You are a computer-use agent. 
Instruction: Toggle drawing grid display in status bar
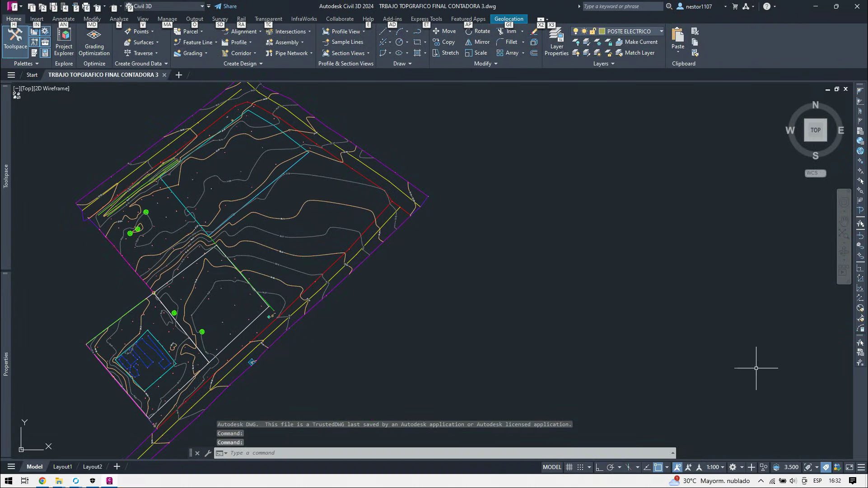tap(569, 467)
